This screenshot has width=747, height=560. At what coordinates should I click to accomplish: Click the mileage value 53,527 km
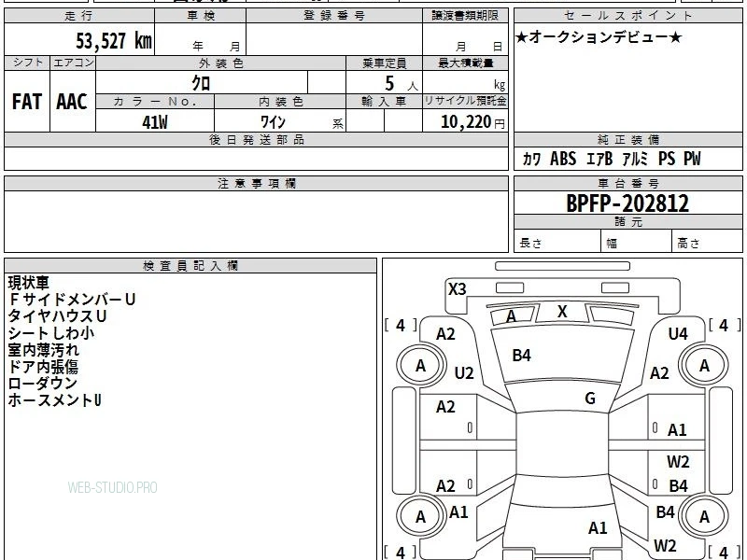[x=113, y=41]
